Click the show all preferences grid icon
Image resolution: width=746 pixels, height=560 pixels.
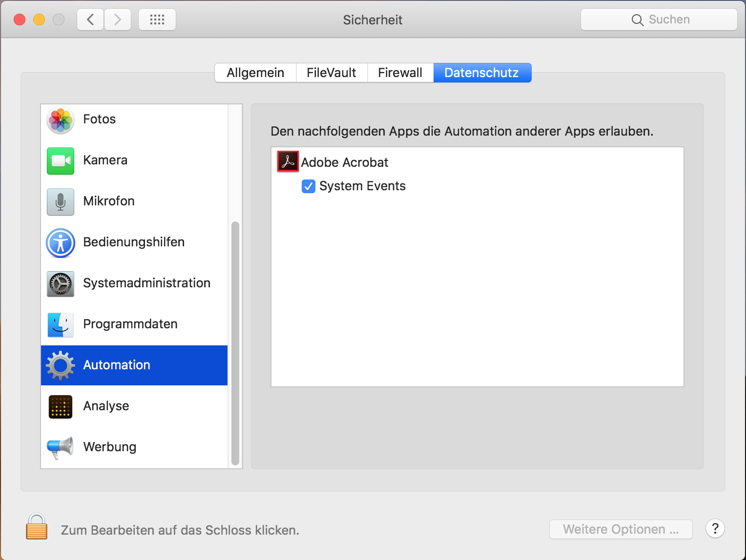[157, 20]
